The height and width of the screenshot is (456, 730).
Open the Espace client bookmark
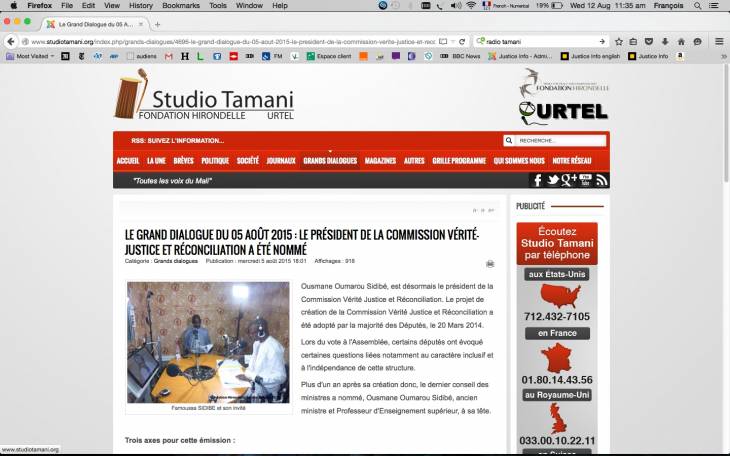pyautogui.click(x=329, y=56)
